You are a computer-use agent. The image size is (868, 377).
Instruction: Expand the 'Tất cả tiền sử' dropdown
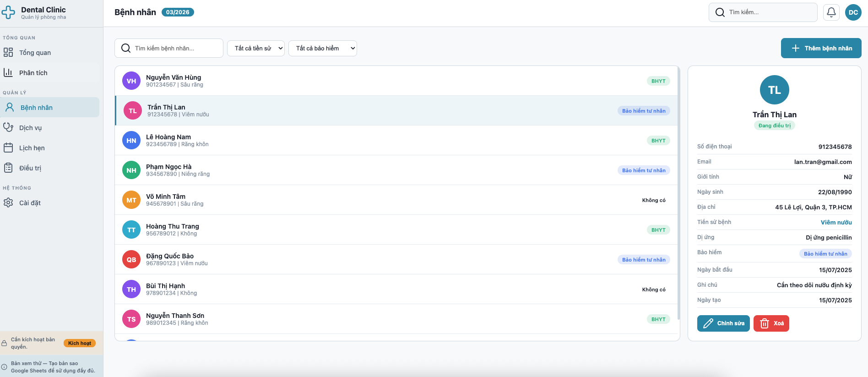[255, 48]
